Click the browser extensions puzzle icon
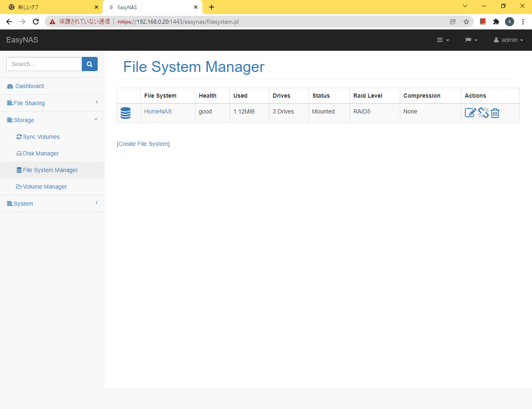This screenshot has width=532, height=409. pos(496,22)
